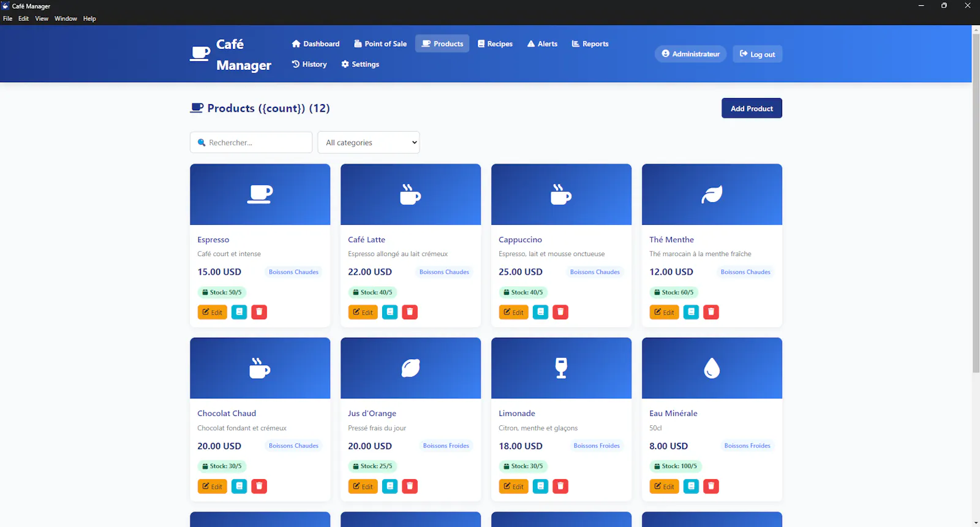The image size is (980, 527).
Task: Click teal recipe icon on Café Latte card
Action: pos(390,312)
